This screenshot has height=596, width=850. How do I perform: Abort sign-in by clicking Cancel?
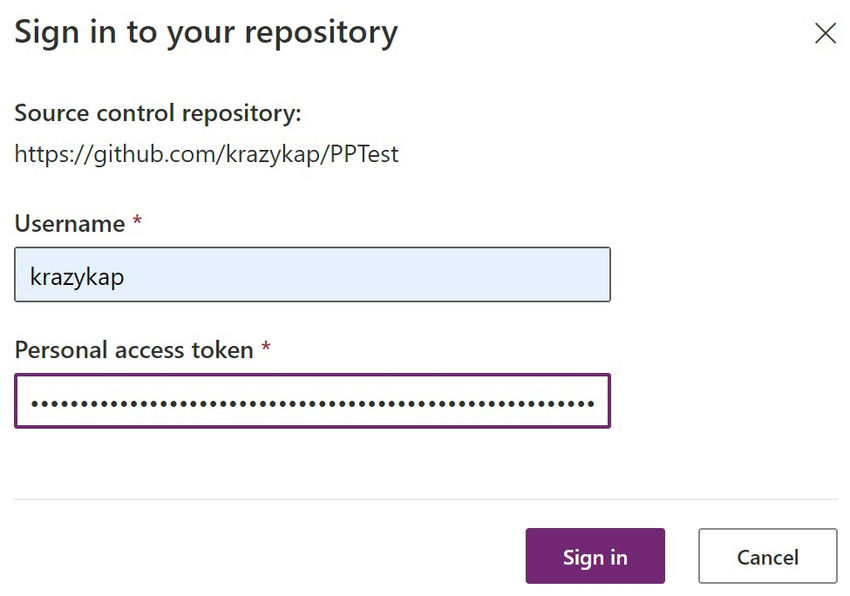[x=767, y=557]
